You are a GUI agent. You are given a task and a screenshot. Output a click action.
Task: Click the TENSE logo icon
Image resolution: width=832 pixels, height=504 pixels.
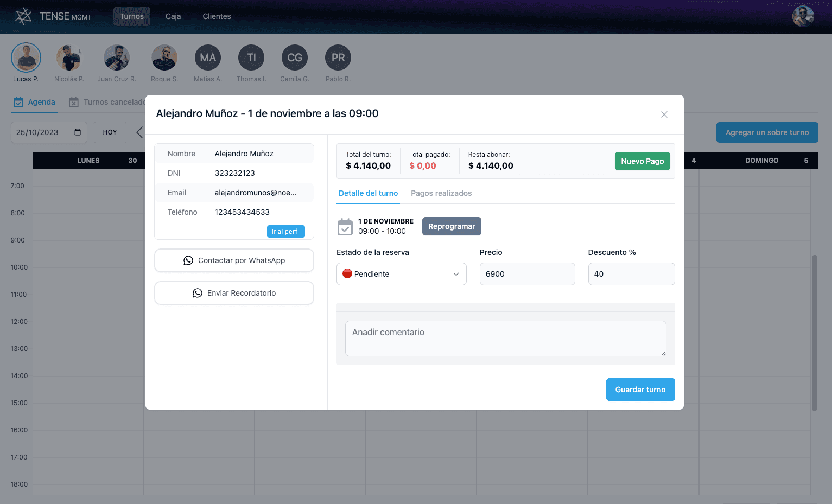[x=23, y=16]
